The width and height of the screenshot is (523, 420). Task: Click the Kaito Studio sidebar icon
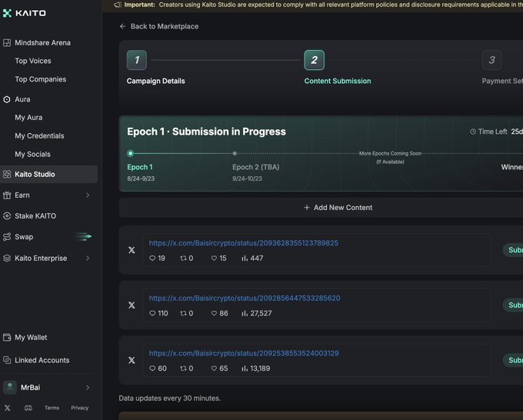pos(7,174)
